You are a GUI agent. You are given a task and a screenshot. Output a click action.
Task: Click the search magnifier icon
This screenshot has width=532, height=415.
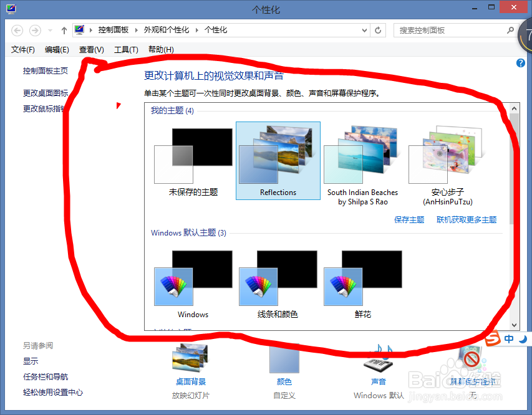(x=510, y=30)
